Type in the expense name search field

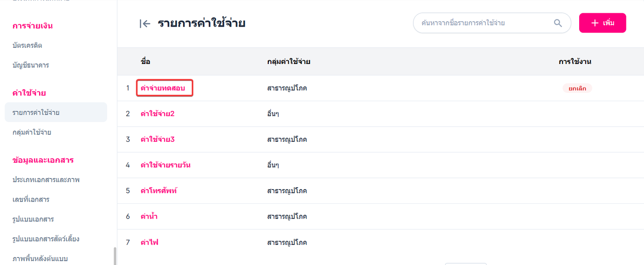[483, 23]
